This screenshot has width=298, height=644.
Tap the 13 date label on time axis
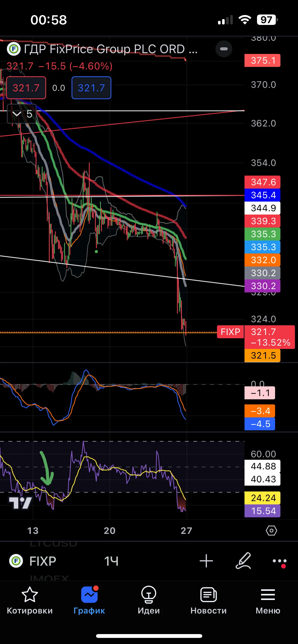(x=33, y=531)
